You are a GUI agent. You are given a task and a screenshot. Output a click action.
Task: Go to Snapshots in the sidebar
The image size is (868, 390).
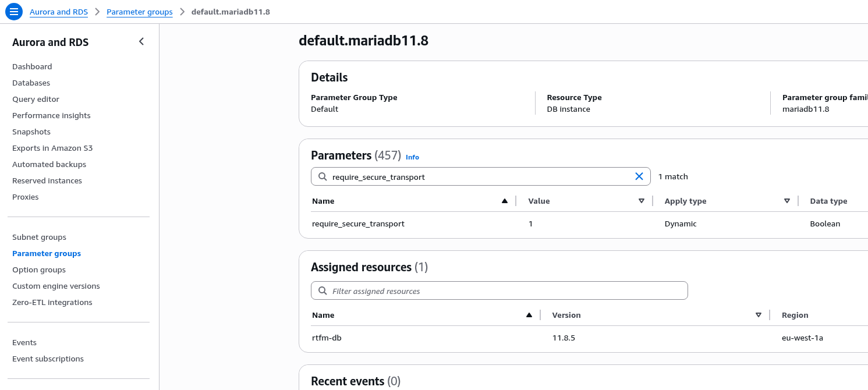pos(31,132)
